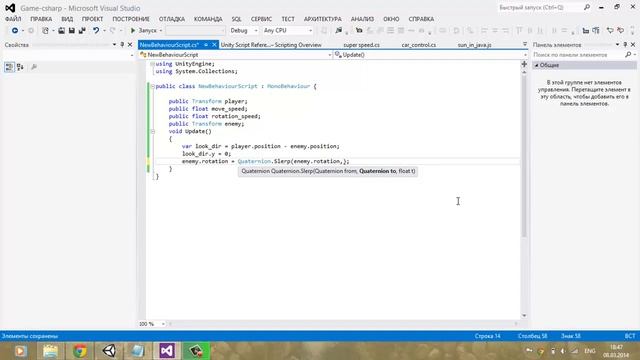Screen dimensions: 640x360
Task: Toggle auto-hide pin on Свойства panel
Action: (122, 44)
